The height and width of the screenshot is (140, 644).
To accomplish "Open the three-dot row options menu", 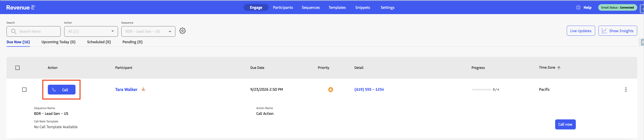I will tap(626, 89).
